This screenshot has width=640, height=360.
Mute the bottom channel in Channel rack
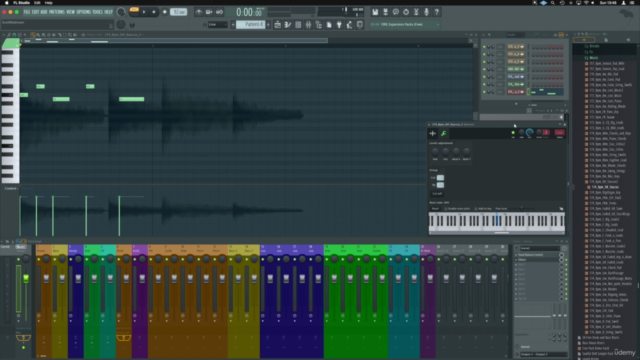484,92
